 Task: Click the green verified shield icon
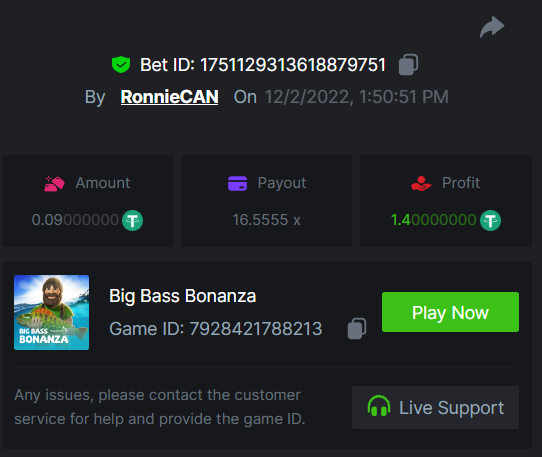pyautogui.click(x=121, y=65)
